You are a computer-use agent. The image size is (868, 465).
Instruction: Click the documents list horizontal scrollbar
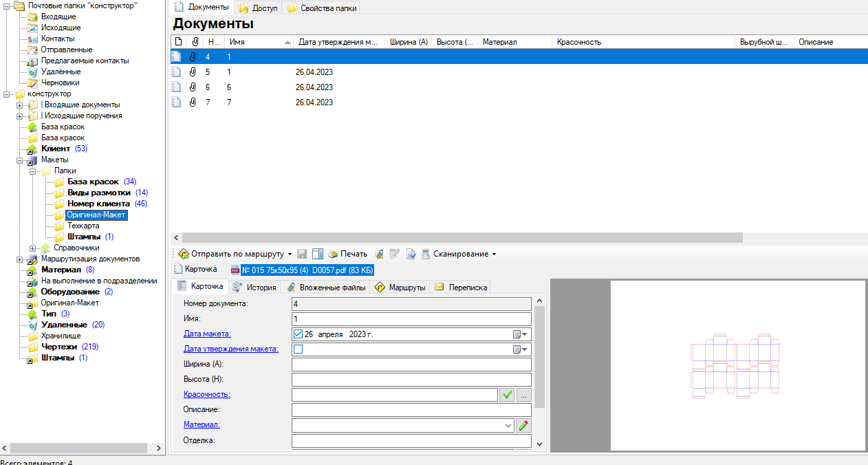pyautogui.click(x=462, y=237)
